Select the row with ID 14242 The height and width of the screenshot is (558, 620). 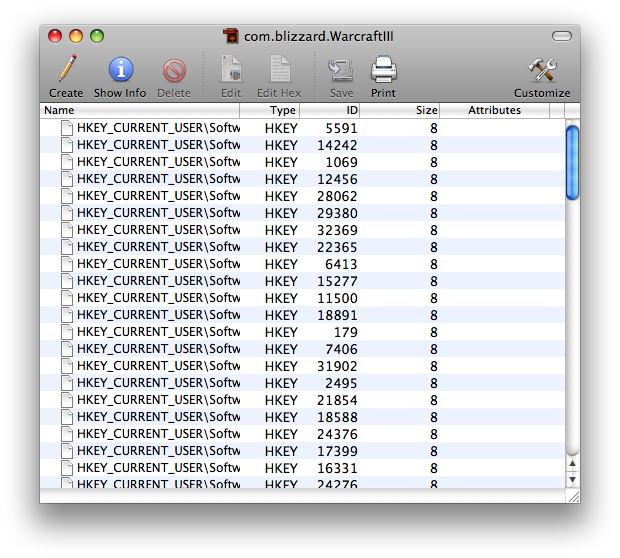pyautogui.click(x=302, y=145)
